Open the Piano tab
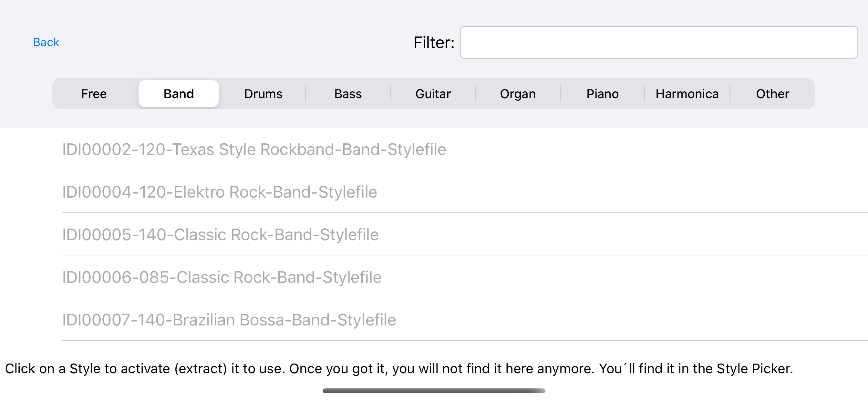The image size is (868, 401). (x=602, y=94)
